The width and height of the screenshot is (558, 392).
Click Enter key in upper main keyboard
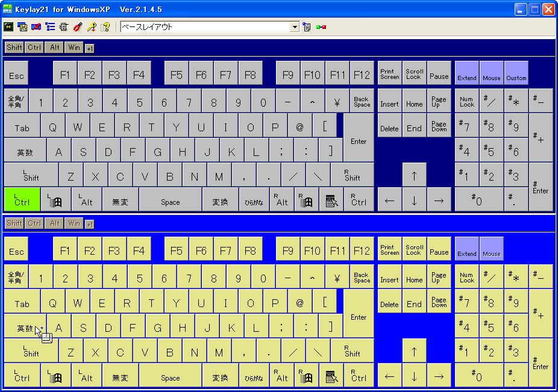(359, 138)
